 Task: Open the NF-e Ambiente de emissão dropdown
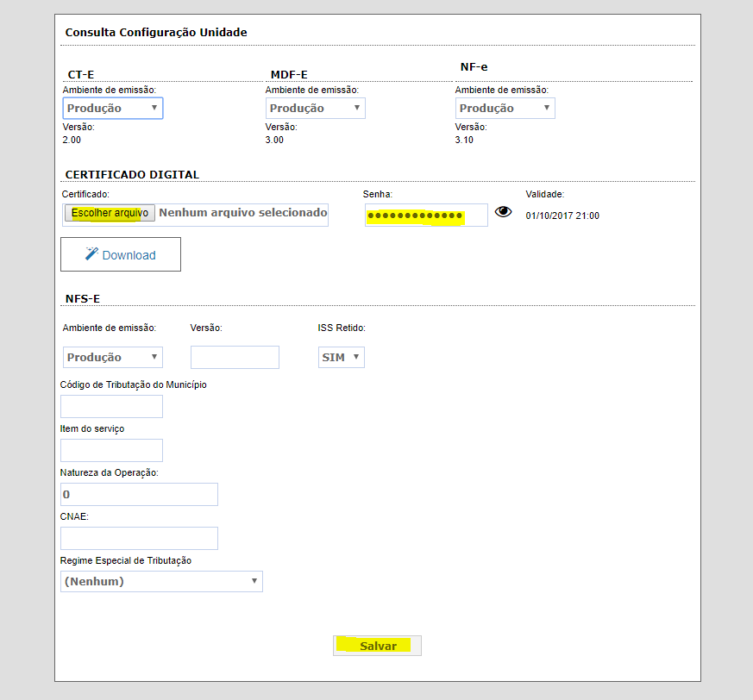pos(505,108)
